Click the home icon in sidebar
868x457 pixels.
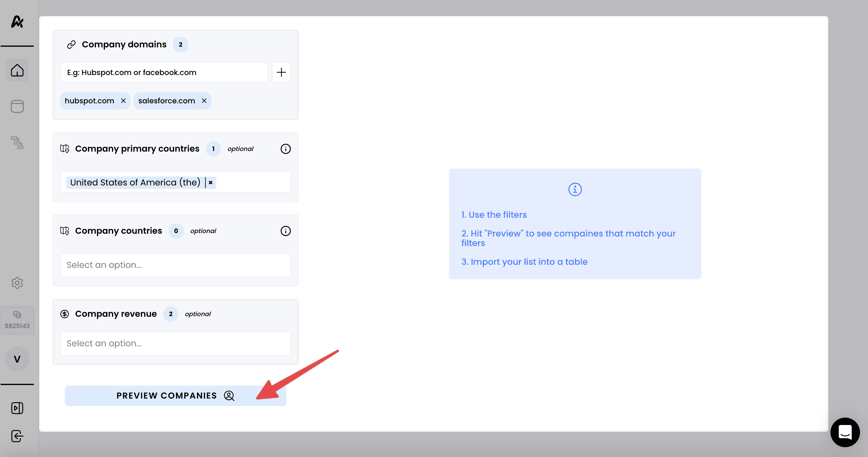[17, 70]
